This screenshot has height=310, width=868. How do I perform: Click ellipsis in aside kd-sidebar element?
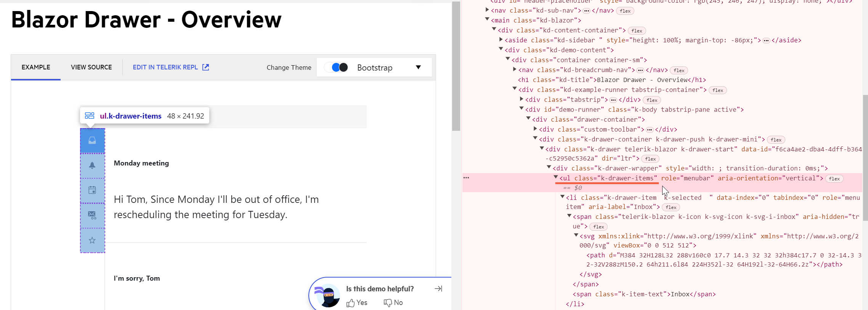click(766, 40)
